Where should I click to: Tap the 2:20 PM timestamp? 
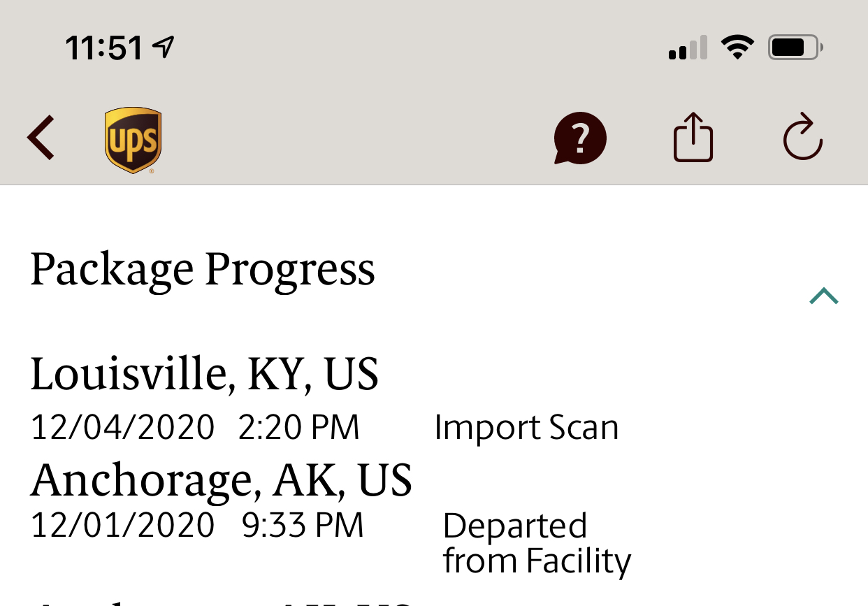click(299, 427)
